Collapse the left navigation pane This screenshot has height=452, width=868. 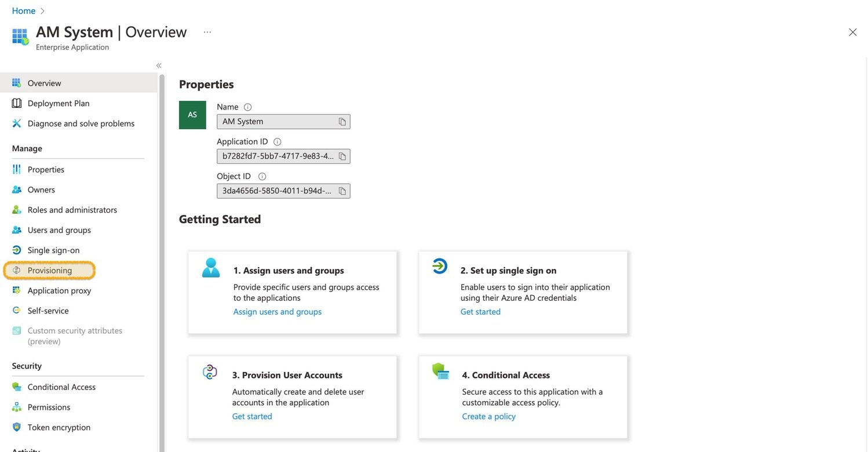pyautogui.click(x=158, y=65)
